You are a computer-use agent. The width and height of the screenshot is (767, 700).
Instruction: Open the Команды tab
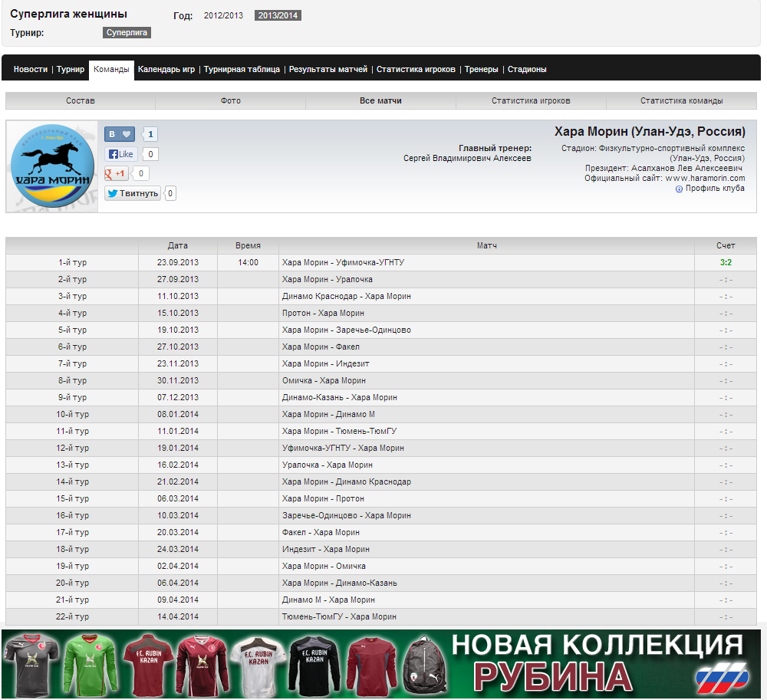111,70
